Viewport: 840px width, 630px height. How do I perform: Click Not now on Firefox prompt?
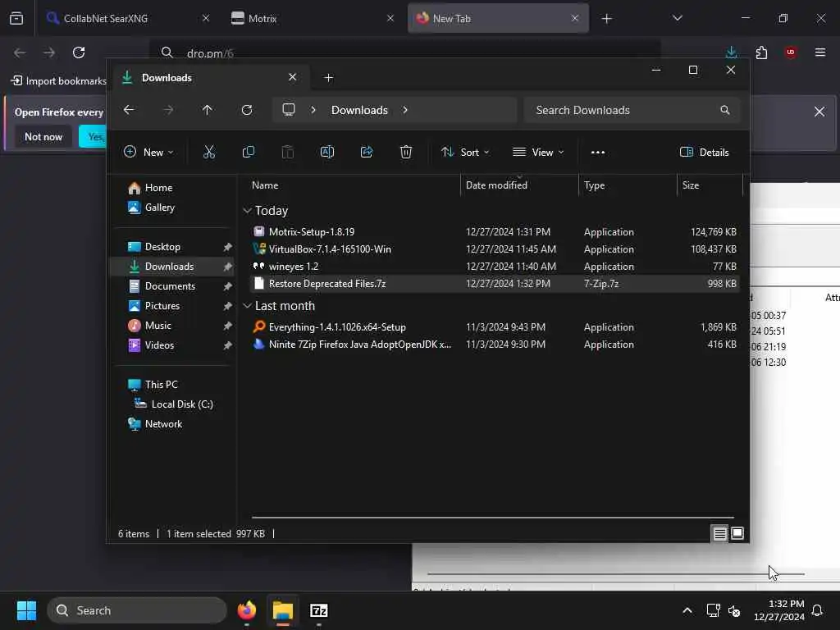click(x=43, y=137)
